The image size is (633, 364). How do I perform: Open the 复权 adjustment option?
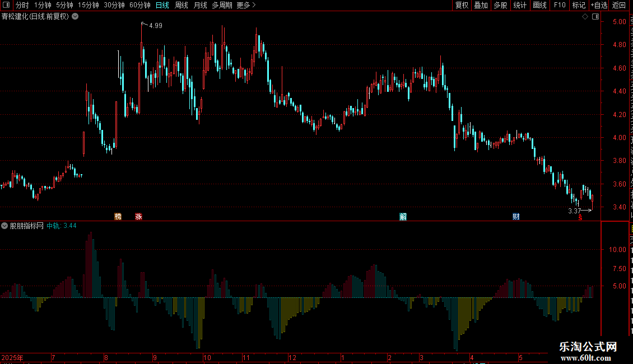(462, 5)
